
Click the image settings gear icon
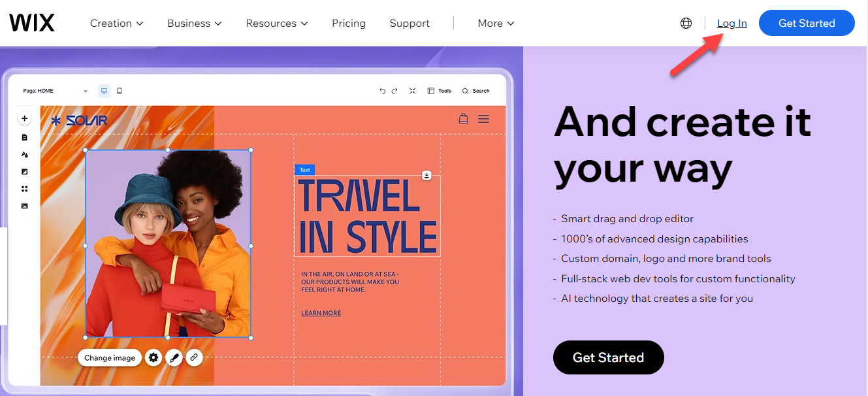(x=153, y=357)
